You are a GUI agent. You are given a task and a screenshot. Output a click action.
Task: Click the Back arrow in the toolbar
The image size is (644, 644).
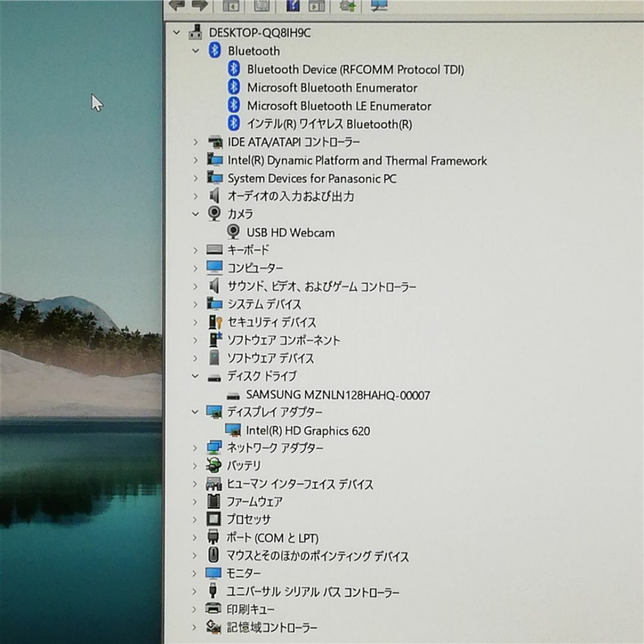point(177,5)
